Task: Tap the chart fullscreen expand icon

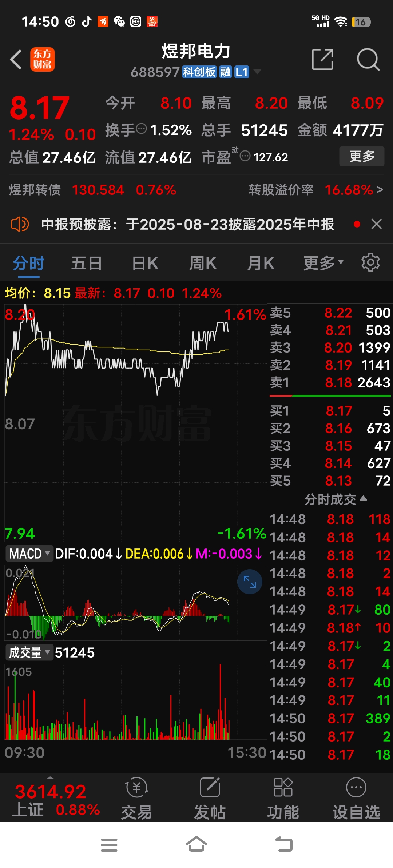Action: (x=250, y=582)
